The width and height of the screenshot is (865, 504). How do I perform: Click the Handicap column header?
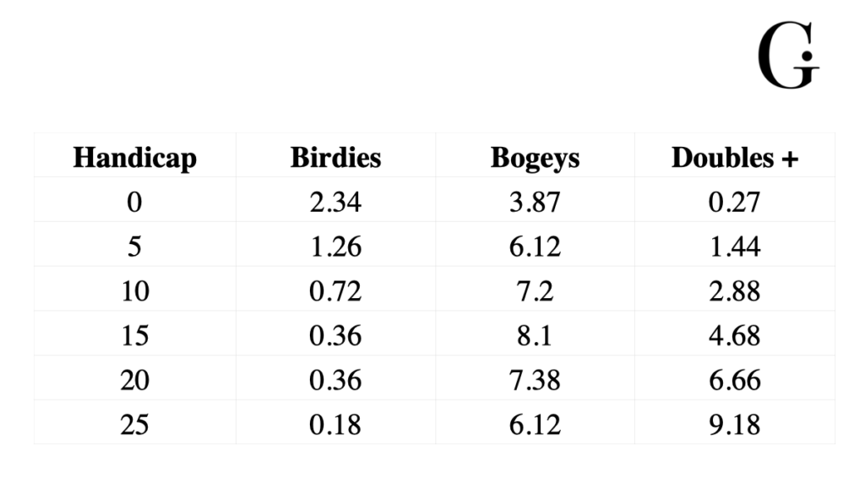[x=134, y=158]
